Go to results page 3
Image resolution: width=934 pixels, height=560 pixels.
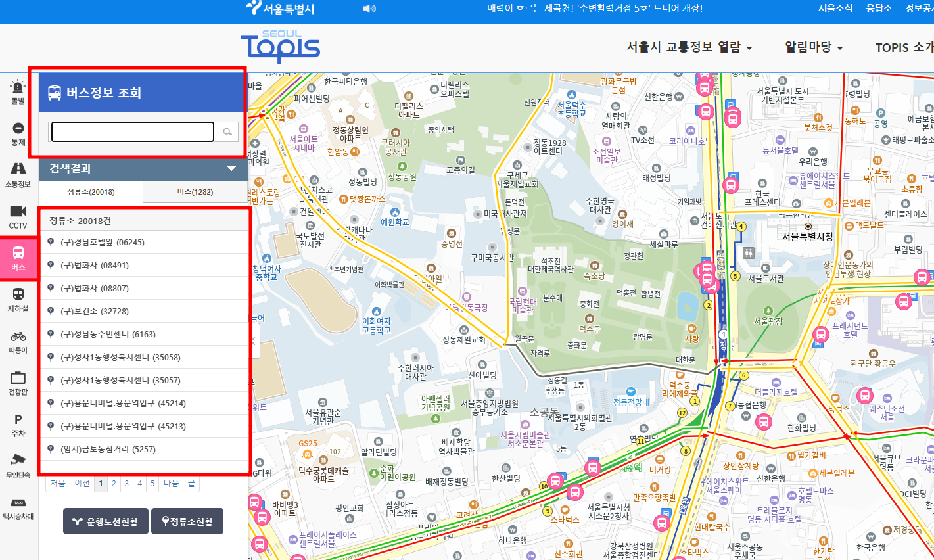pyautogui.click(x=127, y=483)
